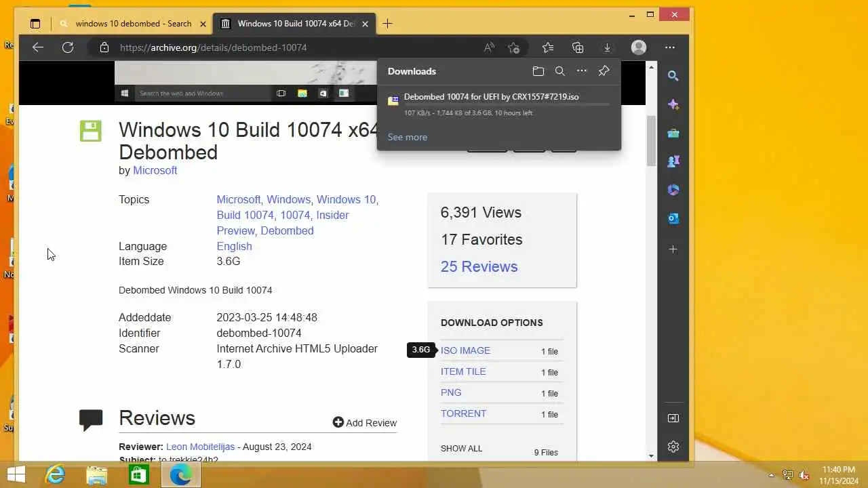Click the Edge sidebar search icon
Image resolution: width=868 pixels, height=488 pixels.
(x=673, y=76)
